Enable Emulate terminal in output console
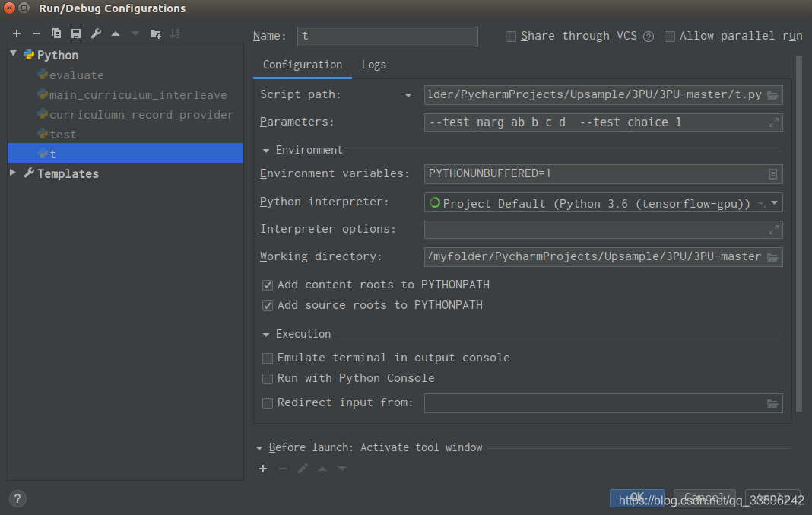Viewport: 812px width, 515px height. 267,358
